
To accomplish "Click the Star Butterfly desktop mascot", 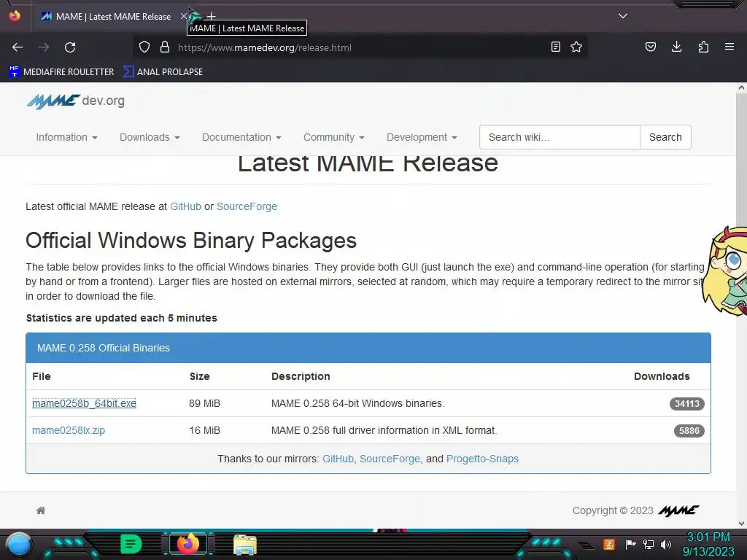I will click(724, 270).
